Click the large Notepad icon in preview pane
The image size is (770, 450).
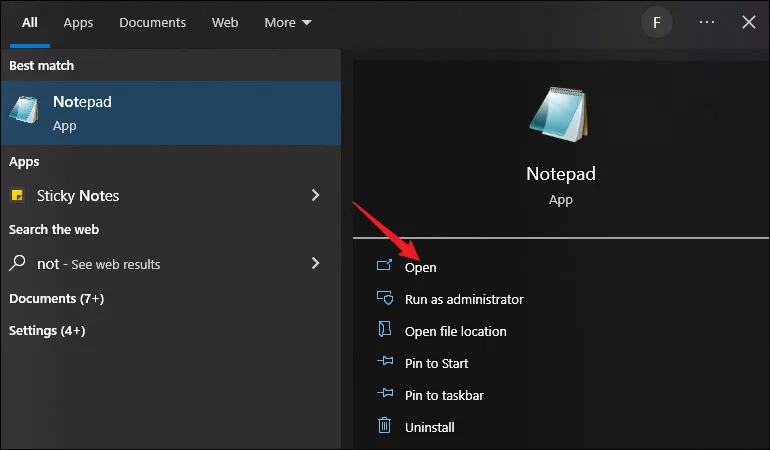coord(559,114)
